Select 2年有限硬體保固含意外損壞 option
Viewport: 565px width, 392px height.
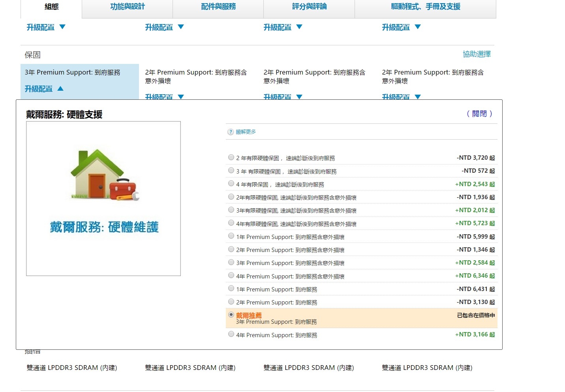[x=231, y=197]
